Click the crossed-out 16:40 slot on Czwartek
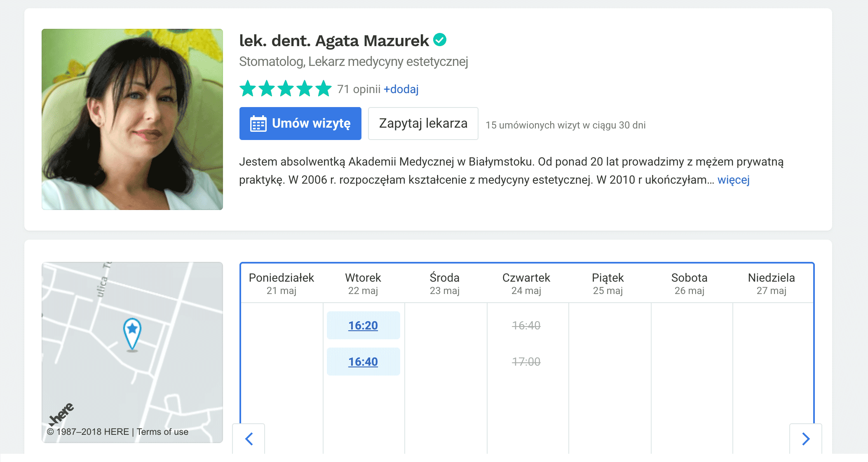The width and height of the screenshot is (868, 462). 526,325
